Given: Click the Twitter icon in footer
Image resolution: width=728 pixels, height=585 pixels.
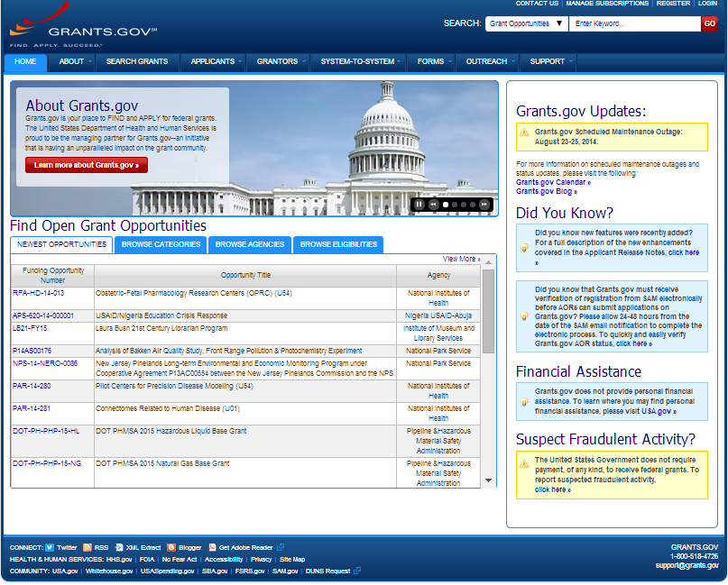Looking at the screenshot, I should (51, 547).
